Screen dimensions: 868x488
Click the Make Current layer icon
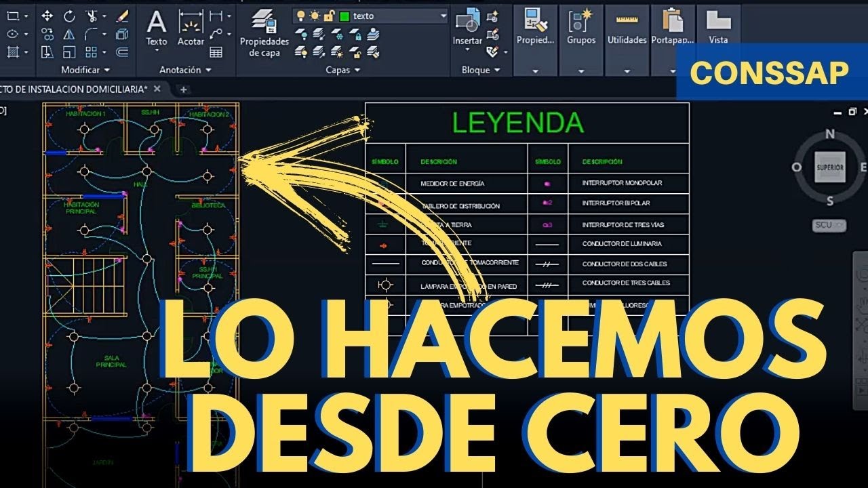(x=372, y=35)
